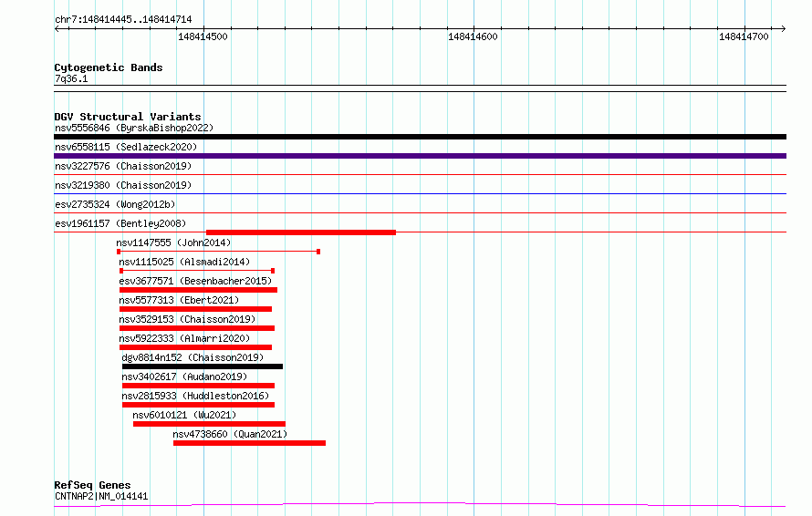This screenshot has width=812, height=516.
Task: Click the red nsv6010121 variant bar
Action: 209,424
